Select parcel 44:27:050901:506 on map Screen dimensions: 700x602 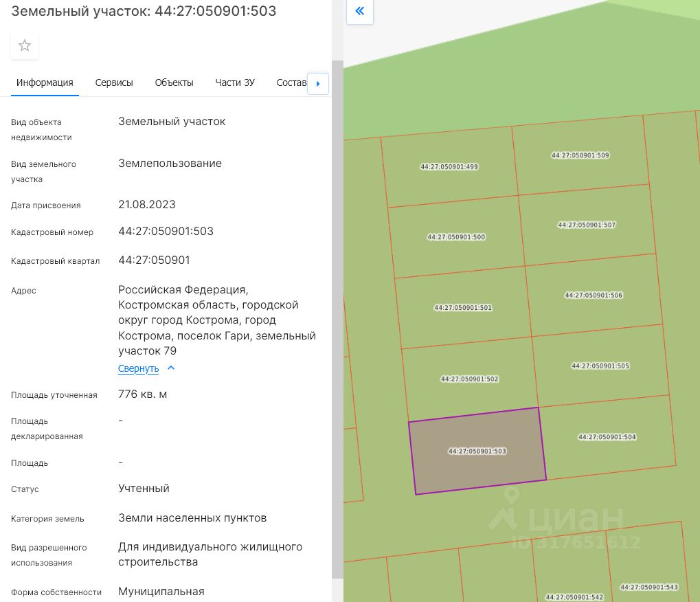tap(594, 295)
